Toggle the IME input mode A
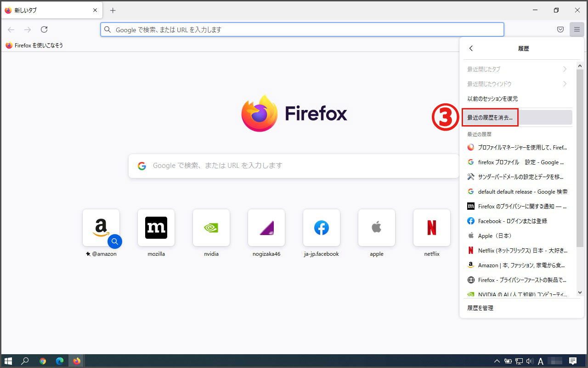This screenshot has height=368, width=588. pos(541,361)
